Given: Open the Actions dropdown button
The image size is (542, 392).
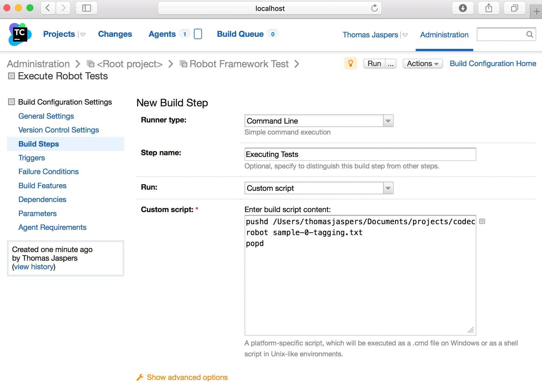Looking at the screenshot, I should coord(423,64).
